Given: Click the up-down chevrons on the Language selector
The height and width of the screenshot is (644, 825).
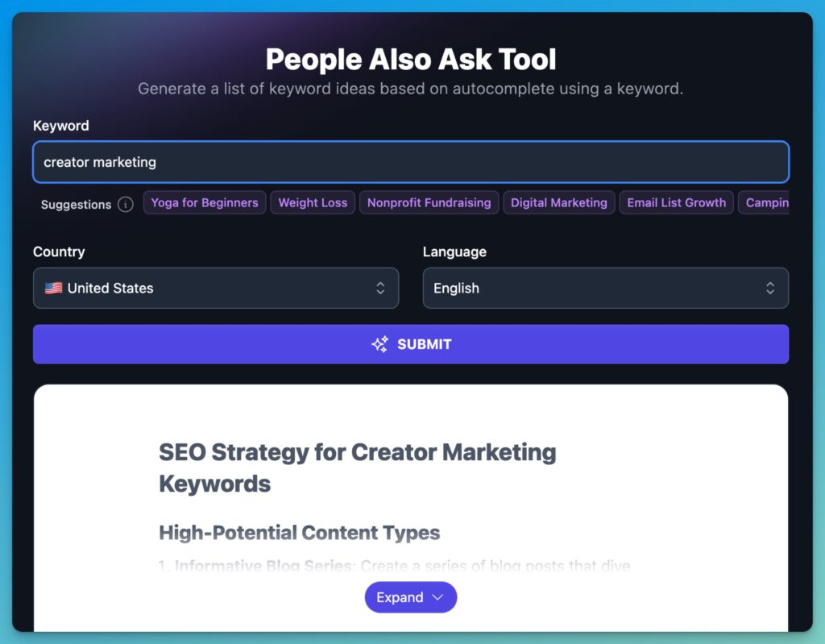Looking at the screenshot, I should (x=771, y=288).
